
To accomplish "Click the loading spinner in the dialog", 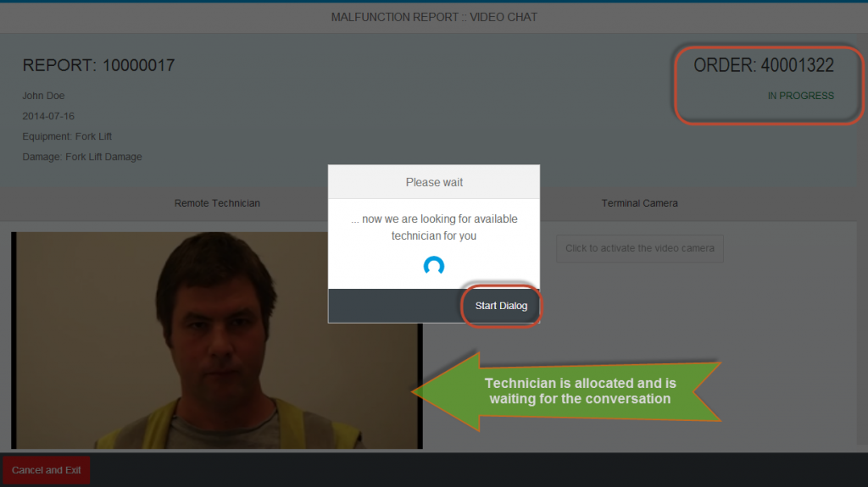I will point(434,266).
